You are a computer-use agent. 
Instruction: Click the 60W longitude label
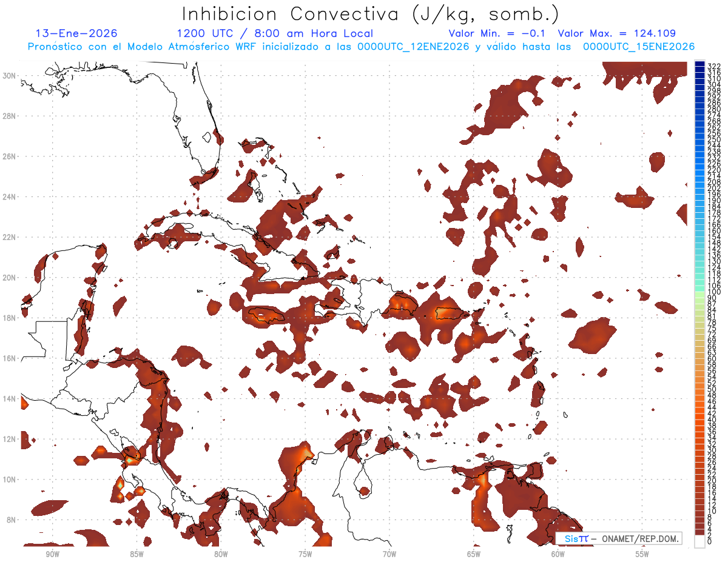(558, 554)
